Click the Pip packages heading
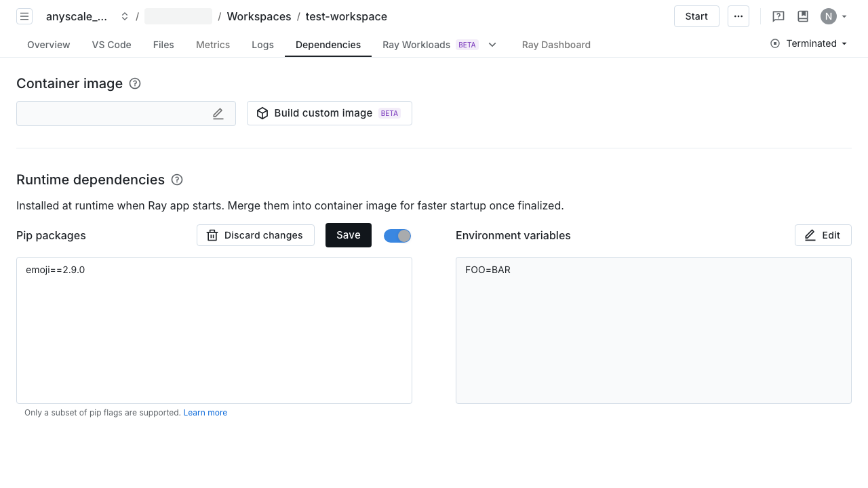 tap(52, 235)
